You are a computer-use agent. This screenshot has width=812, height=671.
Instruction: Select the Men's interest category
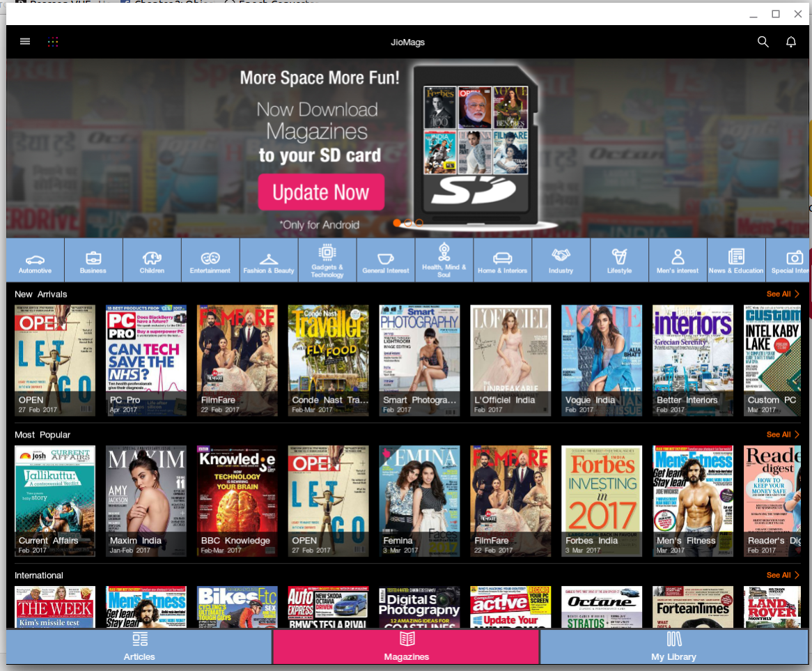[678, 260]
